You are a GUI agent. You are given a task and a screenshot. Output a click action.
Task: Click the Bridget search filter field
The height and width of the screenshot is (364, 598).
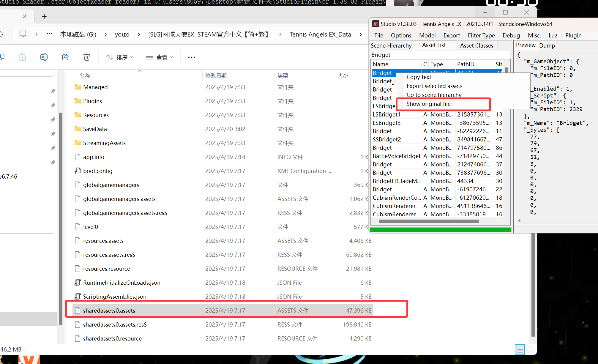(440, 55)
